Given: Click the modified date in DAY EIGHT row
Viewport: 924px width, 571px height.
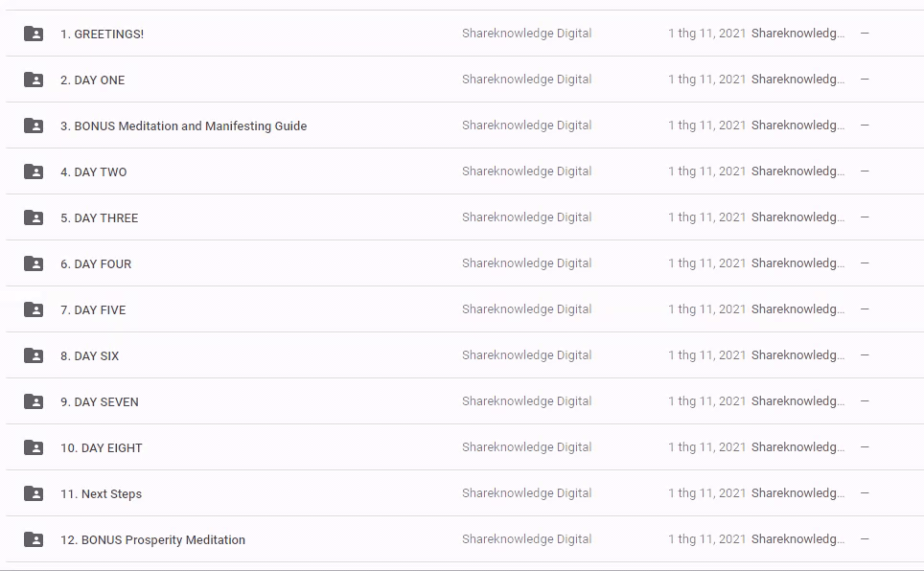Looking at the screenshot, I should click(706, 447).
